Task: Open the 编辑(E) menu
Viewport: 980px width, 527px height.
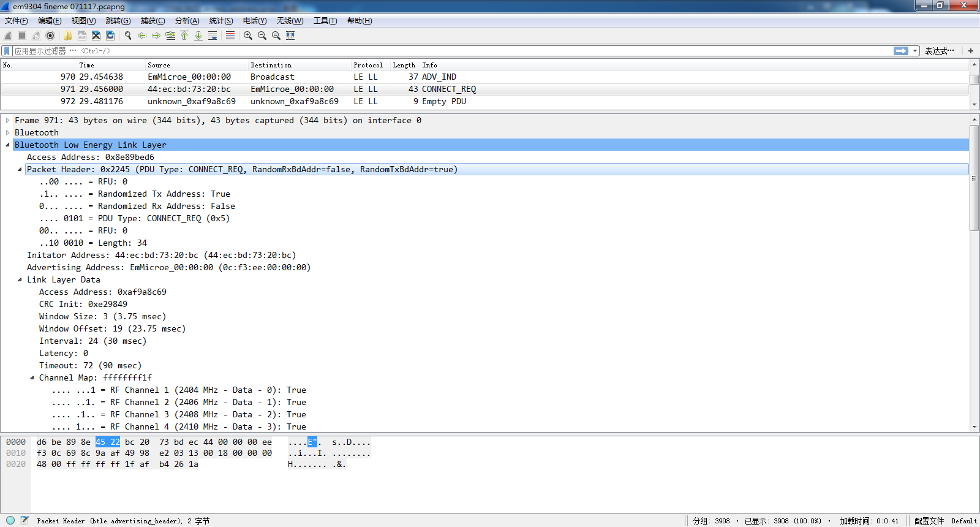Action: (x=50, y=21)
